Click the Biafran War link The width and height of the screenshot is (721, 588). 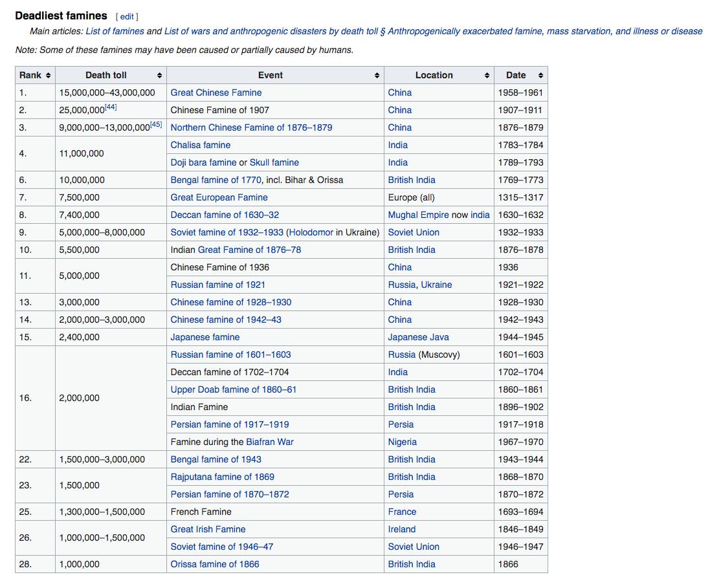click(270, 442)
